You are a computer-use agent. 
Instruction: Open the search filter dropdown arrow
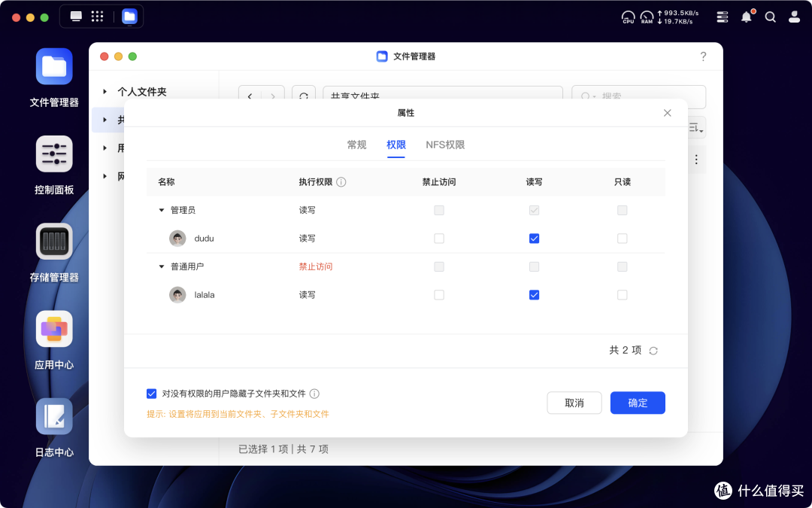point(594,96)
